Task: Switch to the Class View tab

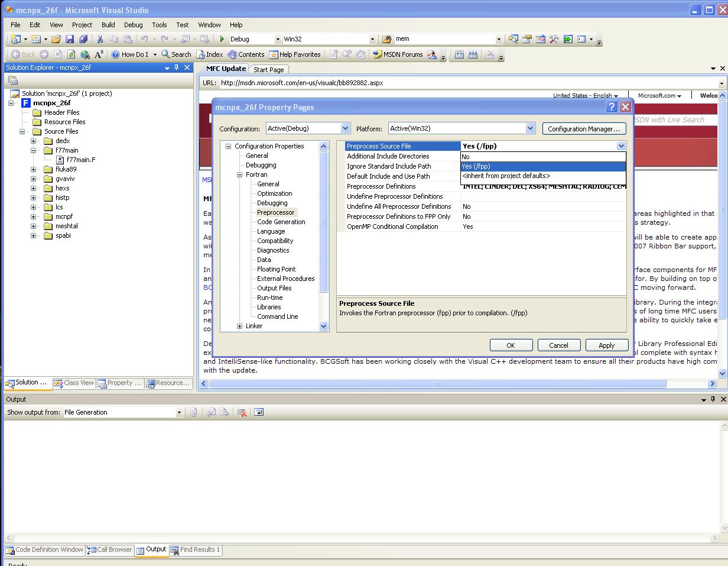Action: click(x=74, y=383)
